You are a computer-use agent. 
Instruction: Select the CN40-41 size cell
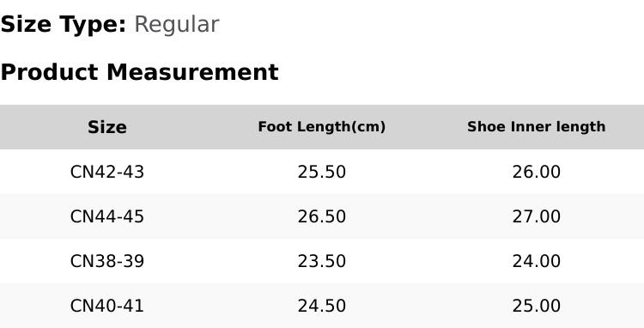pos(107,306)
